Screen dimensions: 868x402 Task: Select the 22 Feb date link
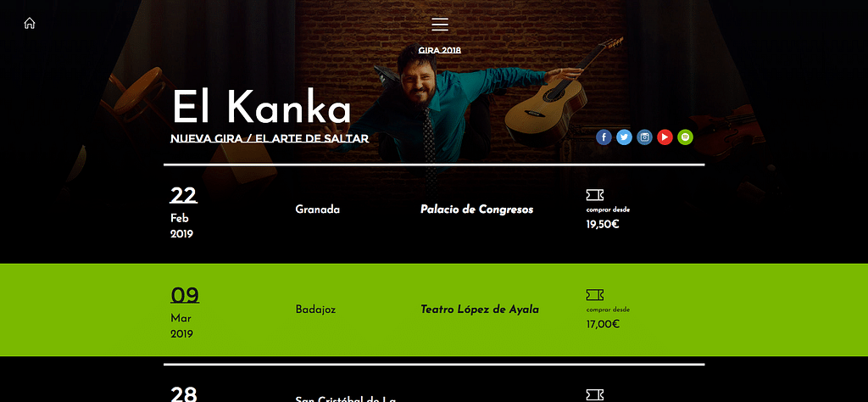pyautogui.click(x=183, y=196)
